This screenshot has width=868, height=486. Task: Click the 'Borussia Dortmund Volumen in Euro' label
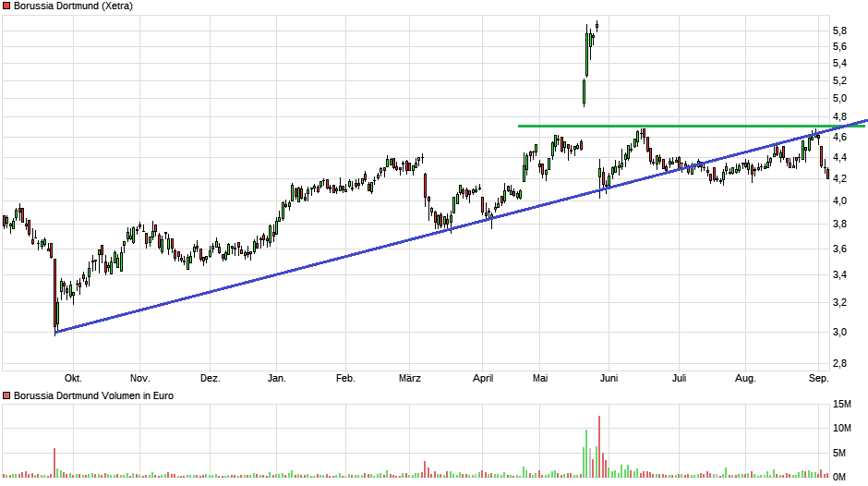click(93, 395)
